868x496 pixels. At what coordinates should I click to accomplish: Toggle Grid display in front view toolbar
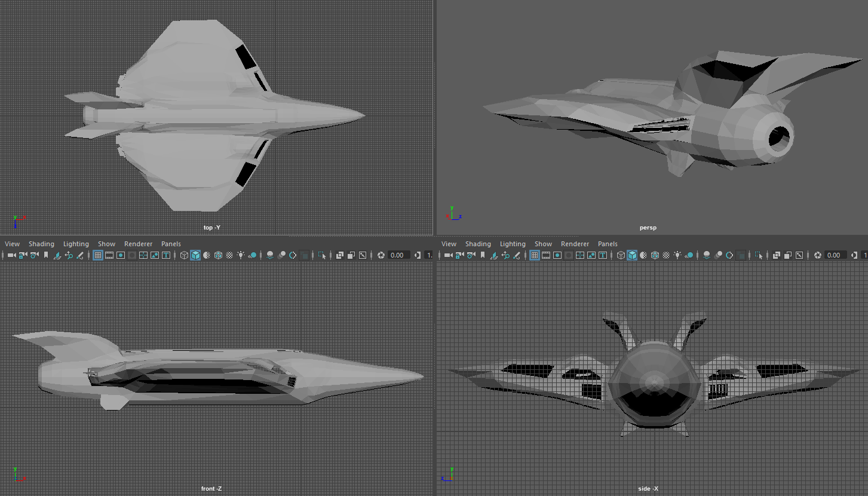98,255
